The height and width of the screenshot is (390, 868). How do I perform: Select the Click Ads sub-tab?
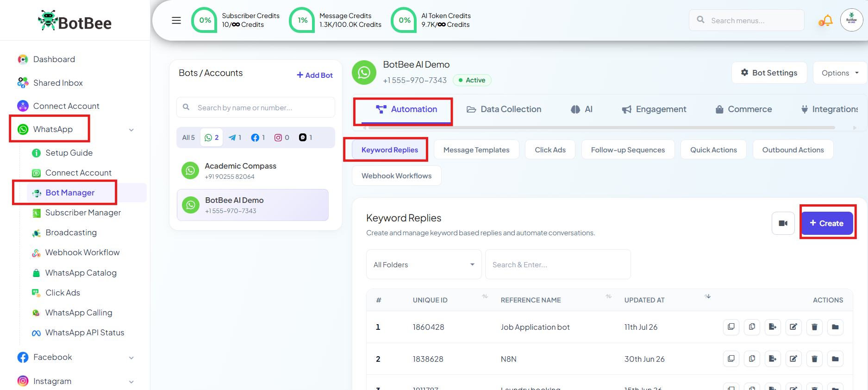coord(550,150)
